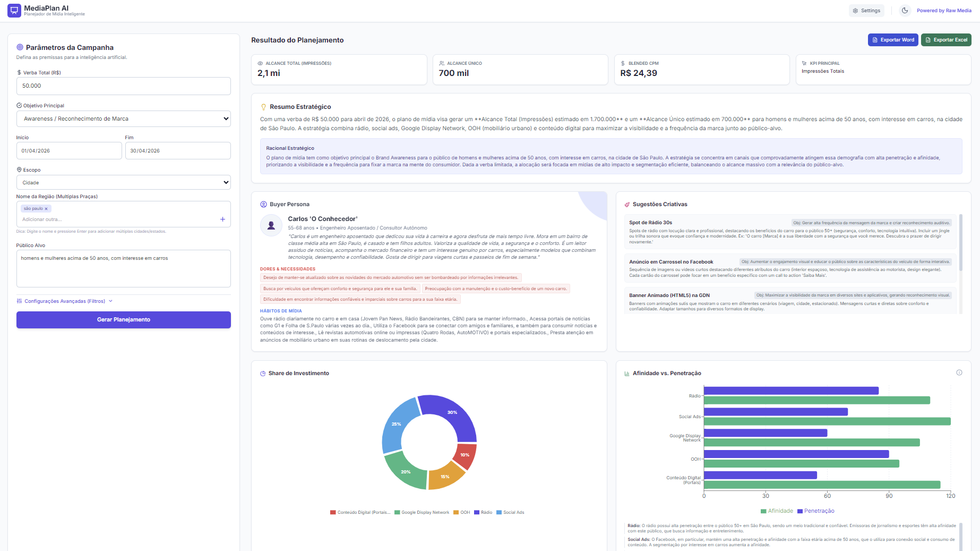Open the Escopo dropdown
Image resolution: width=980 pixels, height=551 pixels.
(x=124, y=182)
